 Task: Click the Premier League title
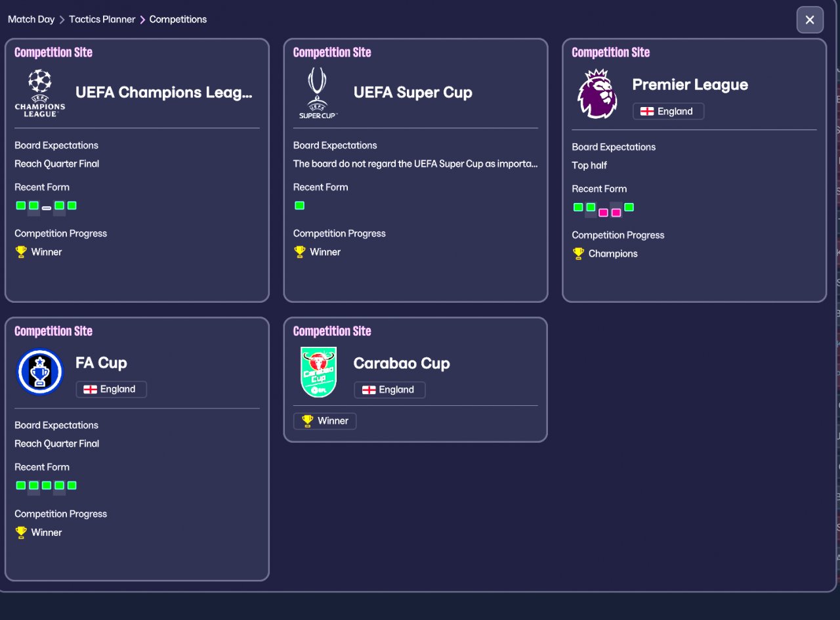point(690,85)
